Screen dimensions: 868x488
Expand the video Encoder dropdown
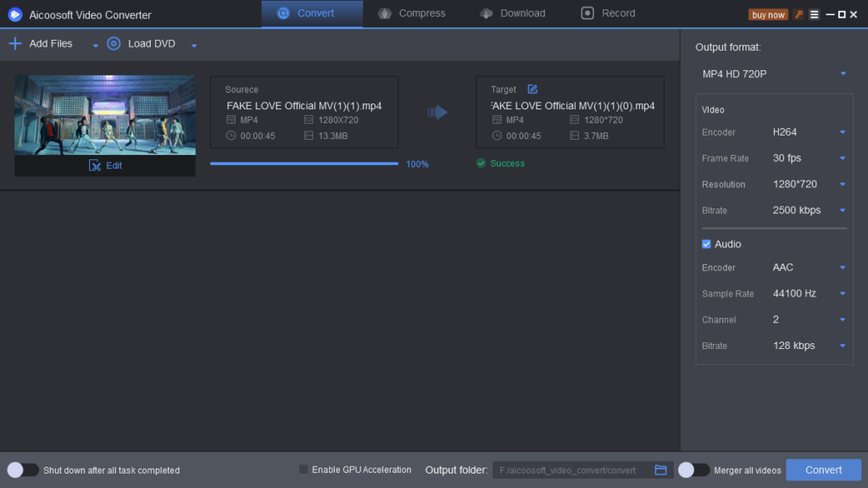(x=842, y=132)
